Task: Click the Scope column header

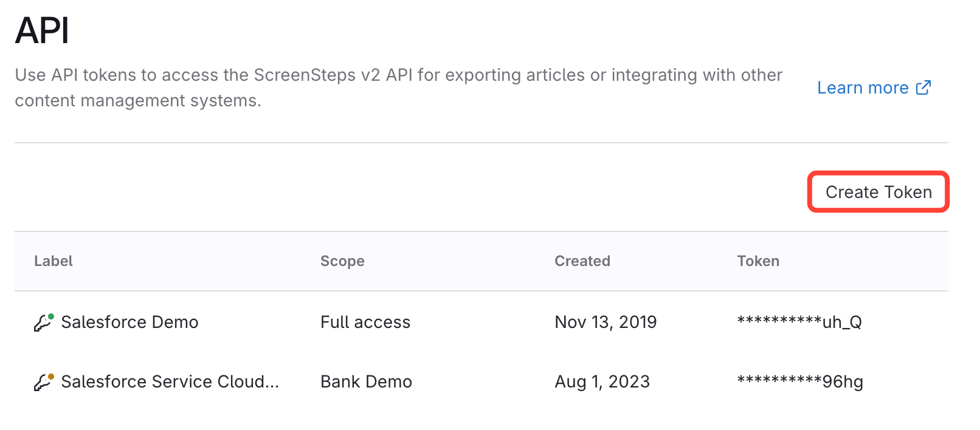Action: [342, 261]
